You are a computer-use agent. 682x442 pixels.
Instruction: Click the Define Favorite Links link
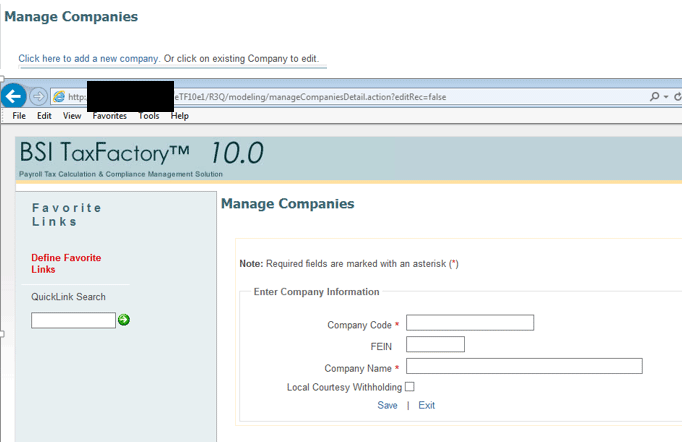tap(66, 263)
